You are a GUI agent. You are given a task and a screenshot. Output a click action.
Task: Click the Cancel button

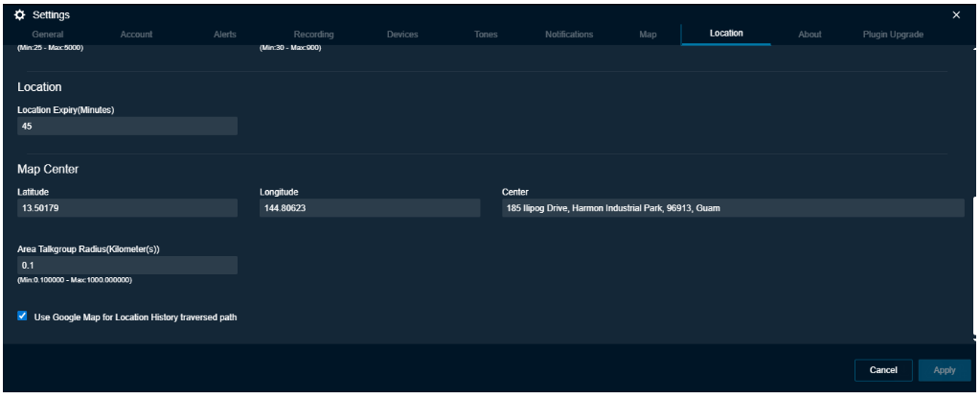coord(883,370)
